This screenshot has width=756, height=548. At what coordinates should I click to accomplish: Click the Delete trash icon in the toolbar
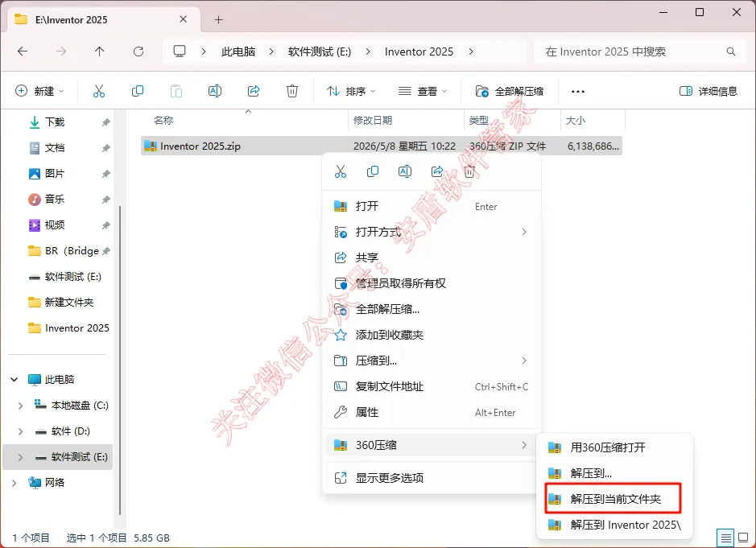(x=292, y=91)
